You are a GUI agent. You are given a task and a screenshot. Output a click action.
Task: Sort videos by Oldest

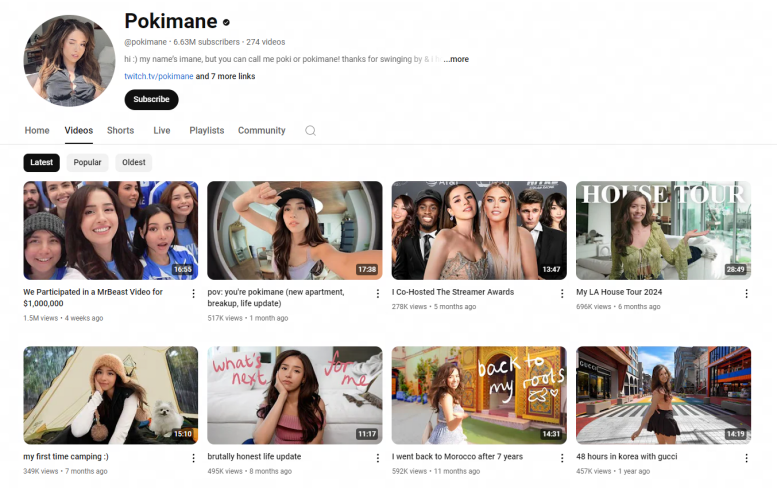click(x=134, y=163)
